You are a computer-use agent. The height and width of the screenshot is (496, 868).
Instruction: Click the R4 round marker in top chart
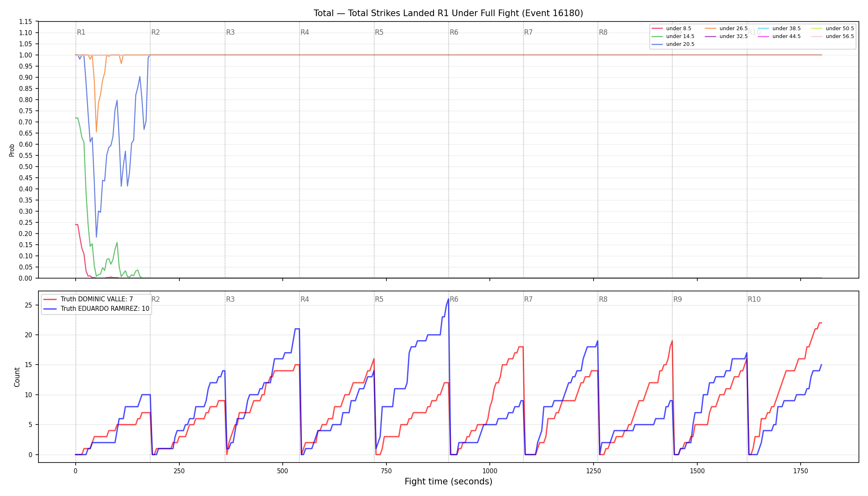(305, 32)
